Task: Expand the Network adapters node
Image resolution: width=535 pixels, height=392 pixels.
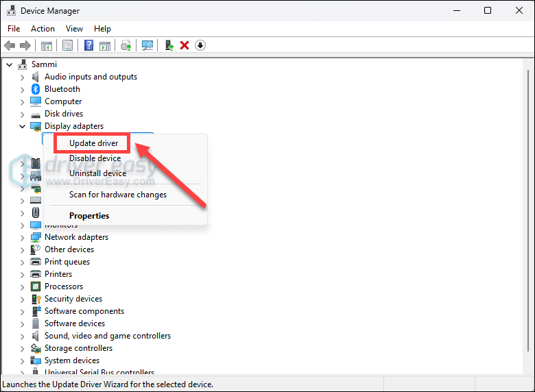Action: [x=22, y=237]
